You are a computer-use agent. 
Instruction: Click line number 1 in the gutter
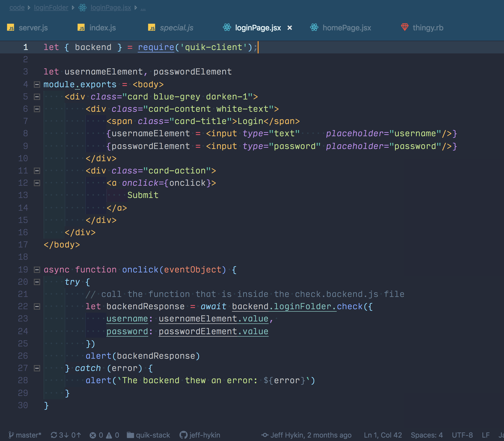pyautogui.click(x=25, y=47)
